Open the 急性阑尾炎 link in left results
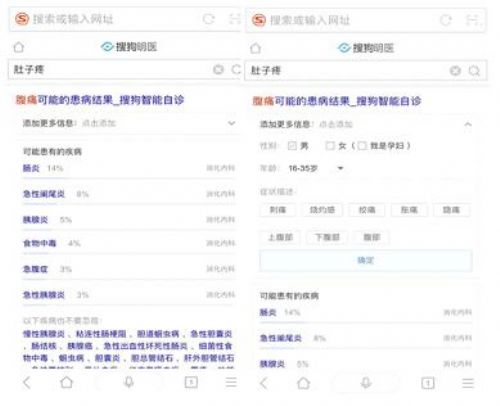Viewport: 500px width, 406px height. 44,194
